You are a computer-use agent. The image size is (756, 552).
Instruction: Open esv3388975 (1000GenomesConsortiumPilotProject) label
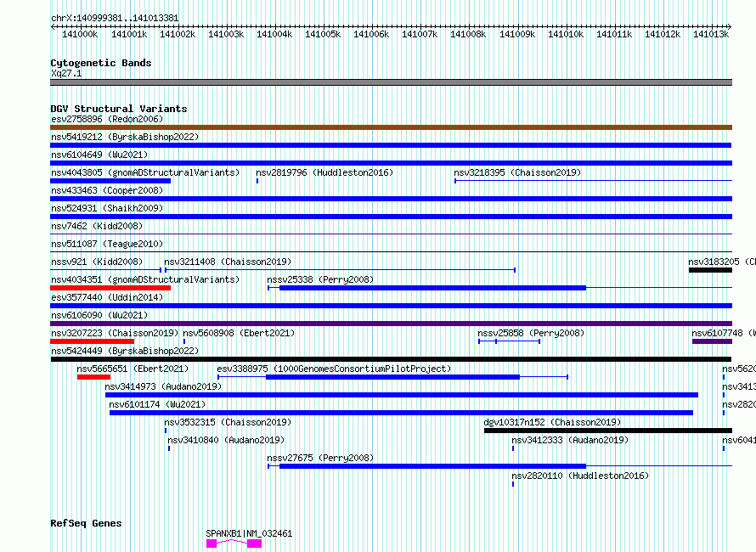click(x=334, y=369)
